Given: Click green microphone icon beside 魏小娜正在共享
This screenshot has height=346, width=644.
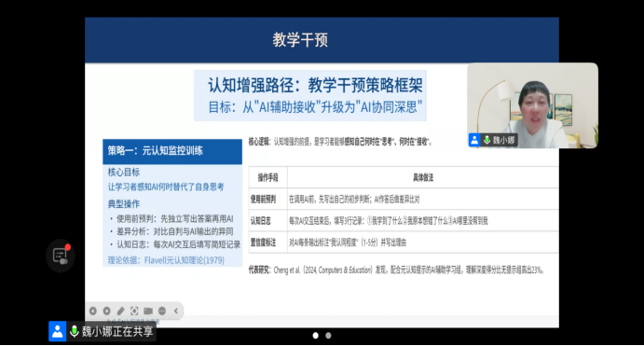Looking at the screenshot, I should [75, 331].
